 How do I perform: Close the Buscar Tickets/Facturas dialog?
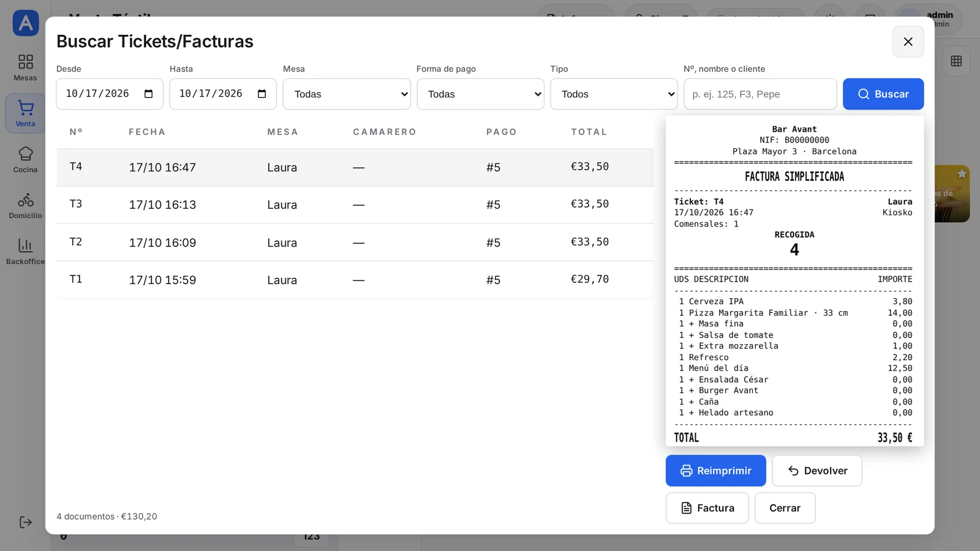click(x=908, y=42)
